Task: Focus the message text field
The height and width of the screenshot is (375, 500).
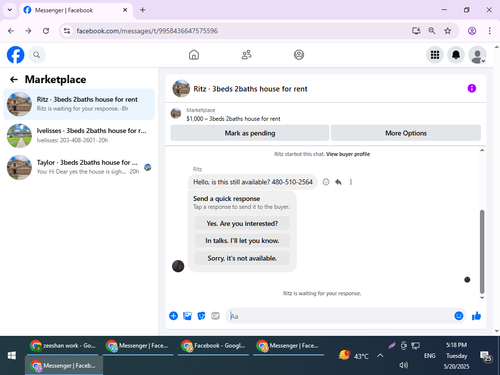Action: (x=340, y=316)
